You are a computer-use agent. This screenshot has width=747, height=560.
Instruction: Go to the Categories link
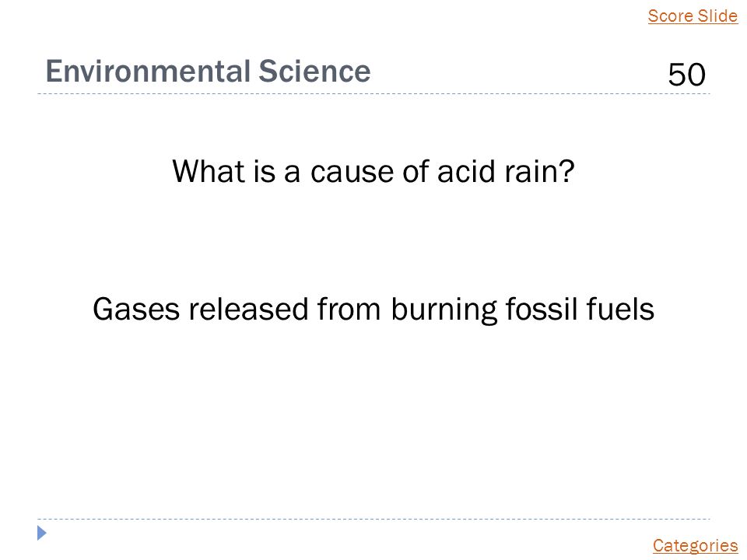click(695, 546)
